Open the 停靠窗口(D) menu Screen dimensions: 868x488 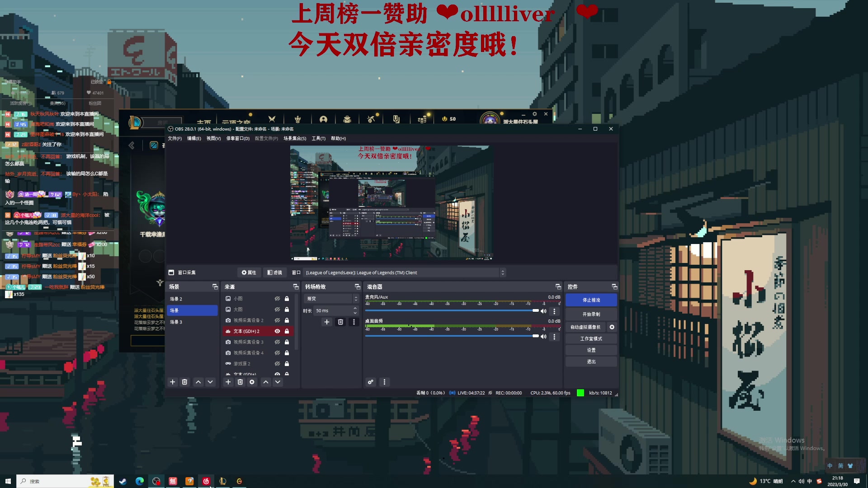238,139
